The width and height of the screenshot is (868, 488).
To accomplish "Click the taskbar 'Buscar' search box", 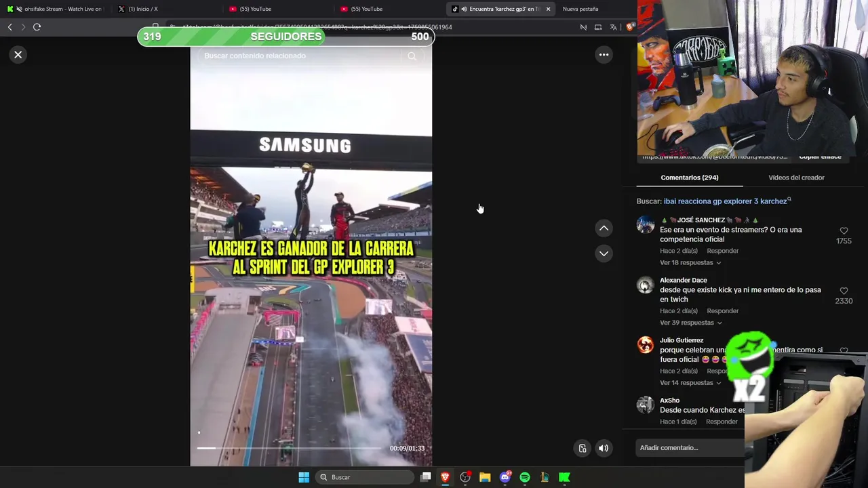I will click(366, 477).
